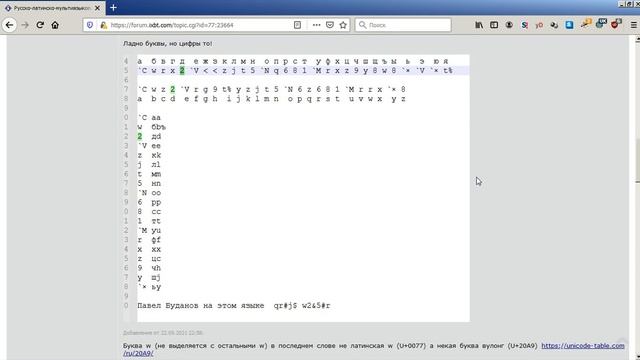Click the text 'Павел Буданов на этом языке'
640x360 pixels.
point(200,305)
